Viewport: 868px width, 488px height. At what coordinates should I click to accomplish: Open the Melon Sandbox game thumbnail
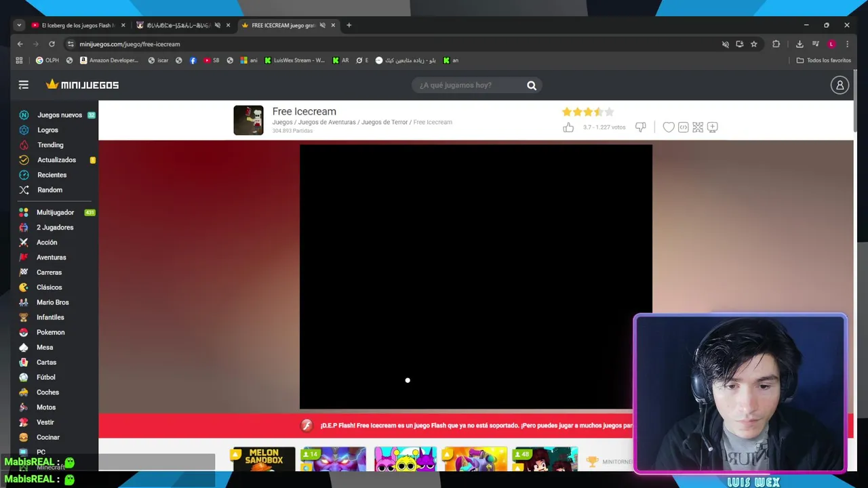tap(264, 459)
